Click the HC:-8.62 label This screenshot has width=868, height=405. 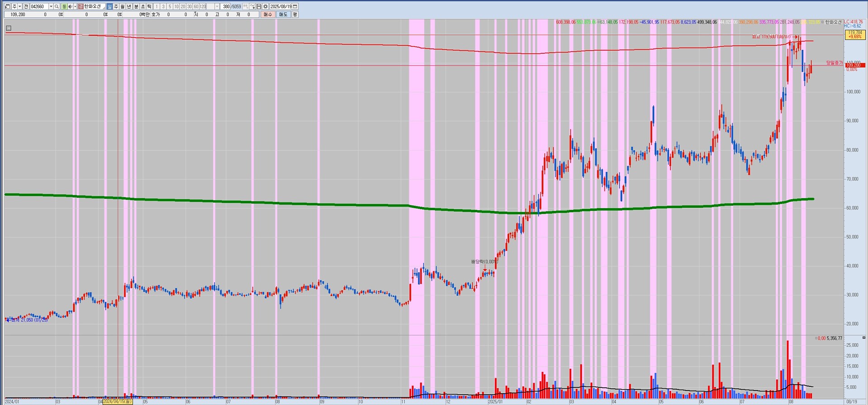click(x=853, y=26)
